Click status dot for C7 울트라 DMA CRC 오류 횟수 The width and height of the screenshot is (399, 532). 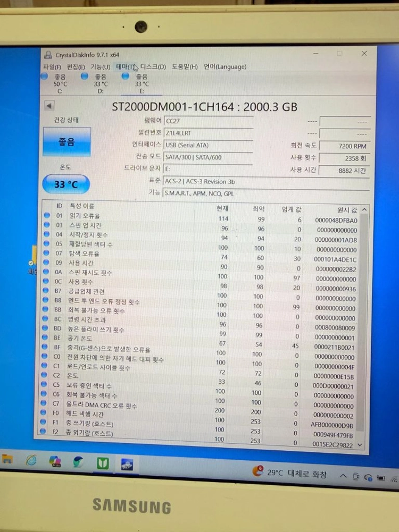point(44,403)
